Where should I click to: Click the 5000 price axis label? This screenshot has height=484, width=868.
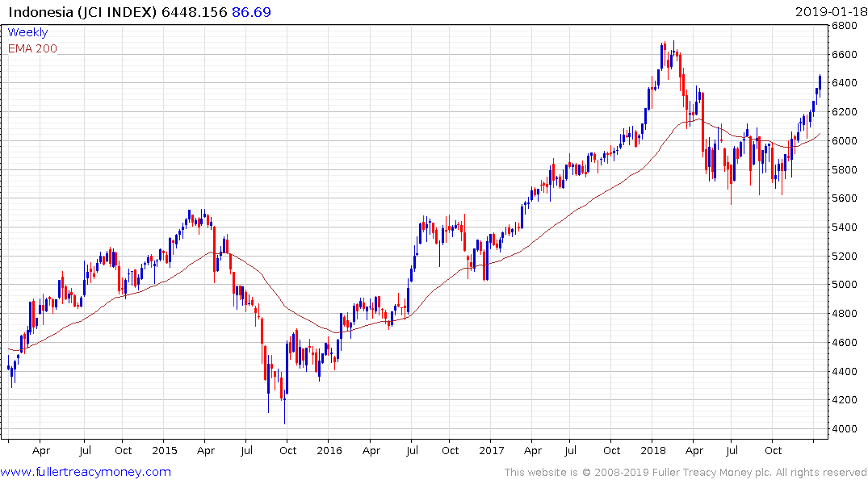pyautogui.click(x=845, y=284)
